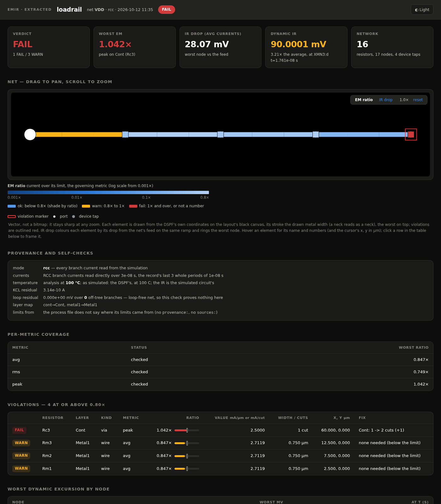Click the IR drop 28.07 mV card
Screen dimensions: 441x504
[x=220, y=47]
